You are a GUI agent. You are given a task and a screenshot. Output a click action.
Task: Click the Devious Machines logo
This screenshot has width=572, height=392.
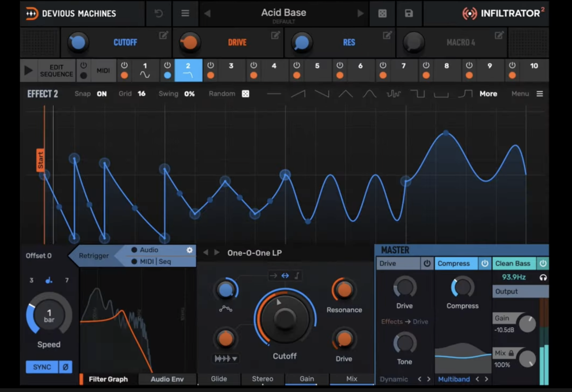71,13
